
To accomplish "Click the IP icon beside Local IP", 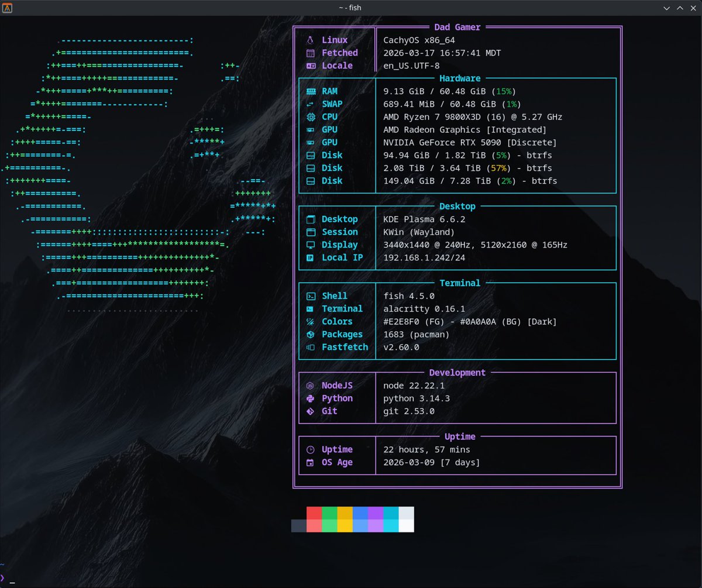I will [311, 258].
